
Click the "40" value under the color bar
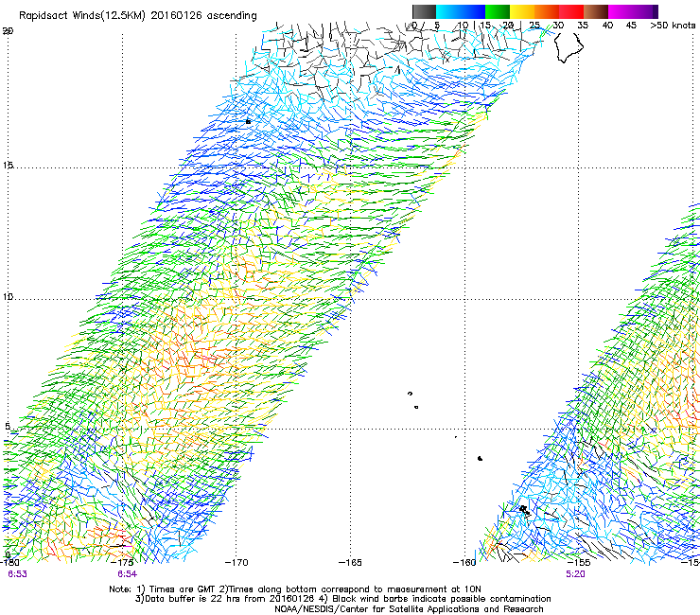[607, 26]
